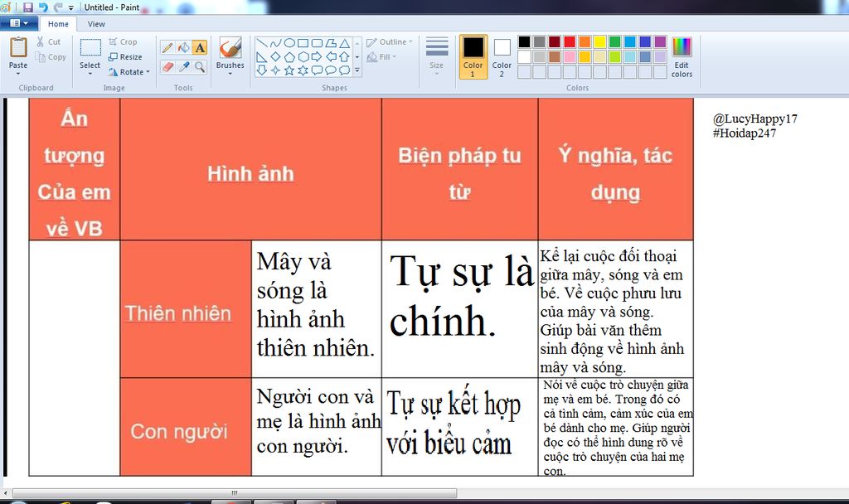Pick the yellow color swatch
The image size is (849, 504).
click(x=599, y=41)
